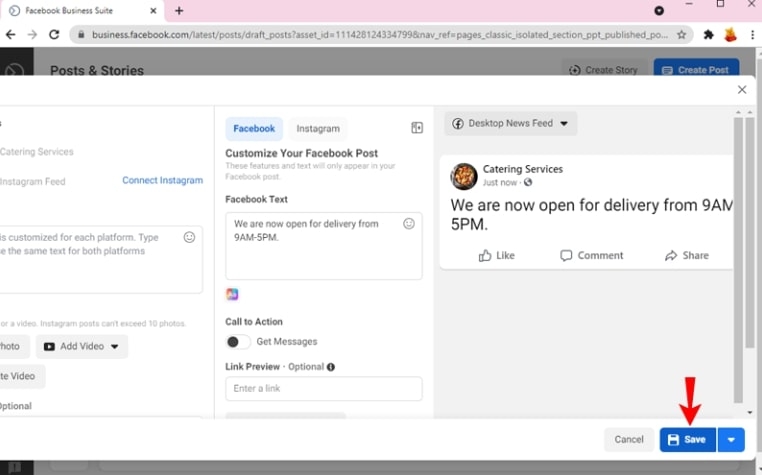Open emoji picker in the main text box
This screenshot has width=762, height=475.
189,237
